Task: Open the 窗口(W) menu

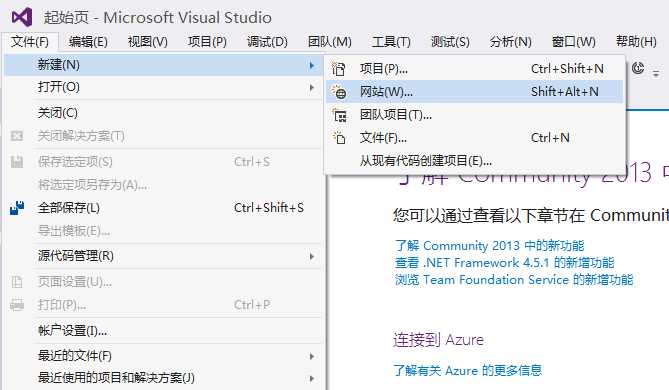Action: point(573,41)
